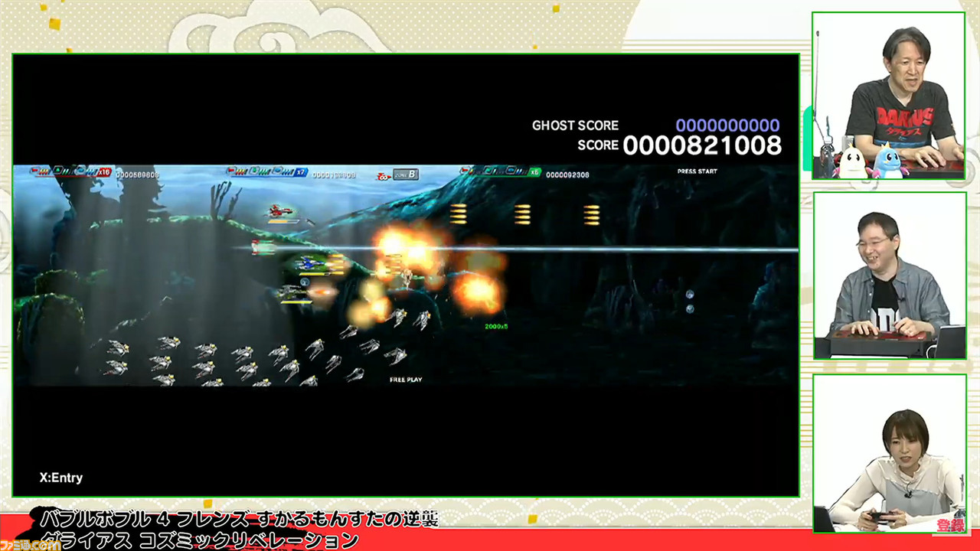Click the ZONE B indicator badge
Image resolution: width=980 pixels, height=551 pixels.
tap(405, 174)
